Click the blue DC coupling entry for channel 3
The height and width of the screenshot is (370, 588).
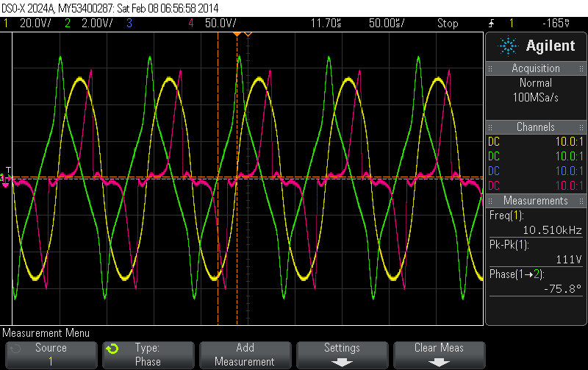click(494, 171)
